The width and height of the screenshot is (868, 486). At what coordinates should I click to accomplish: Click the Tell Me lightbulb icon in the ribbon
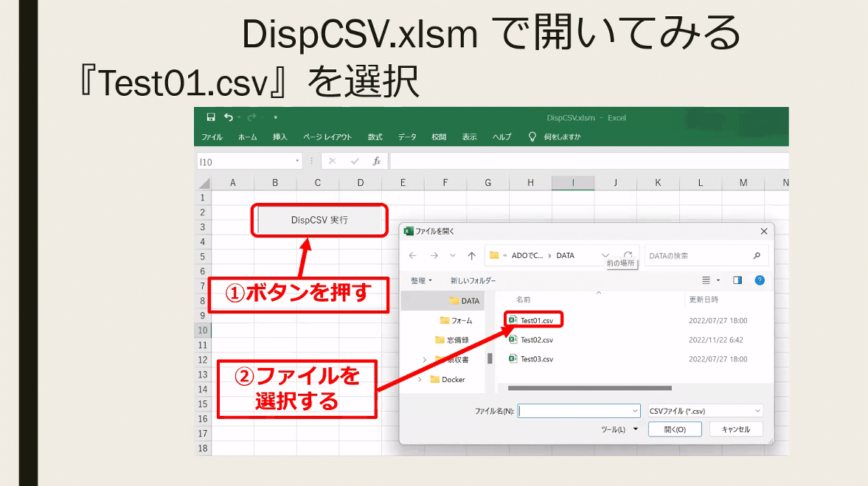click(x=531, y=136)
